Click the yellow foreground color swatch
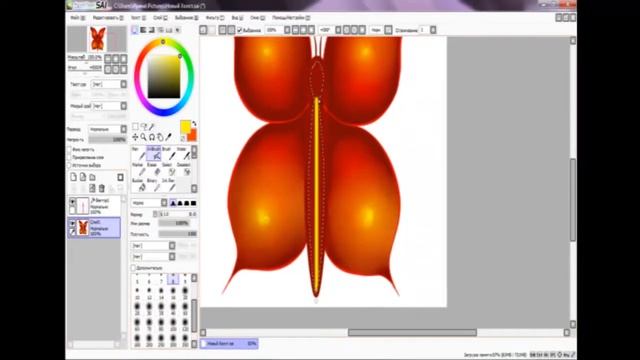The height and width of the screenshot is (360, 640). tap(185, 126)
